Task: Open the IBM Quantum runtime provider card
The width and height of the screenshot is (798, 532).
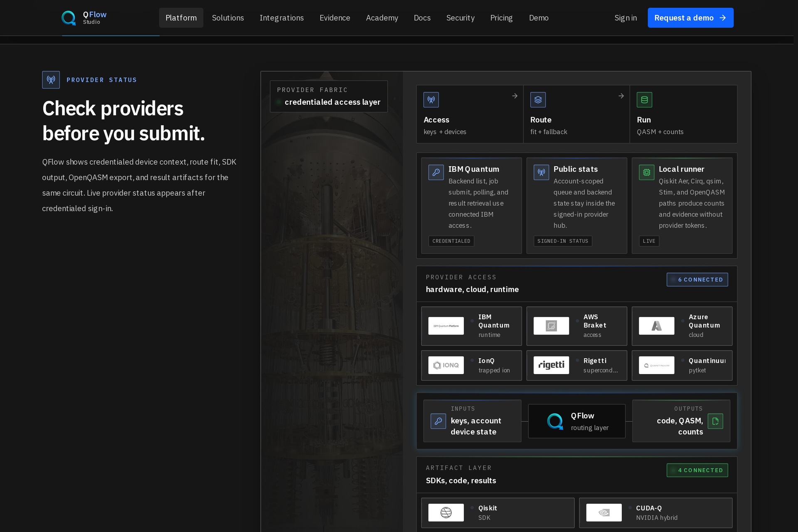Action: click(471, 326)
